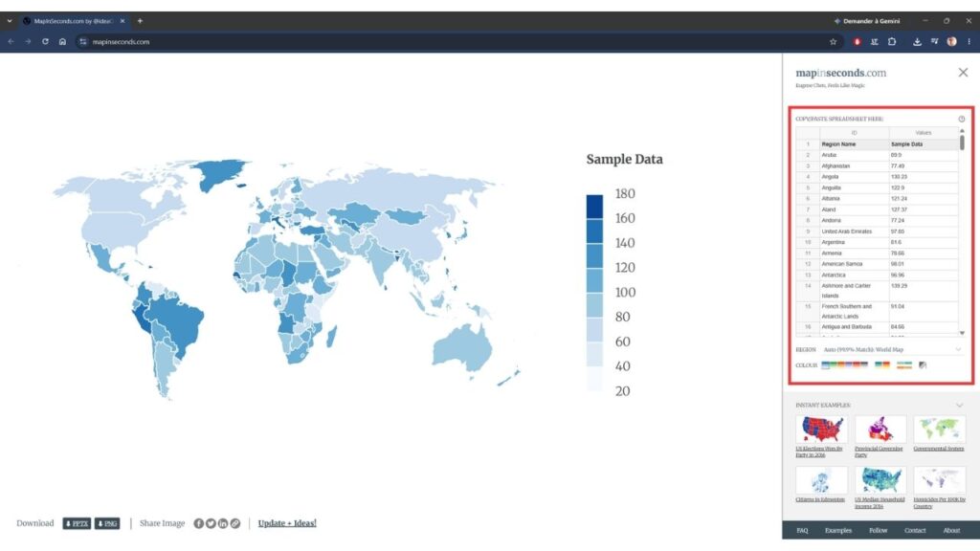The image size is (980, 551).
Task: Go to browser home page
Action: [x=62, y=42]
